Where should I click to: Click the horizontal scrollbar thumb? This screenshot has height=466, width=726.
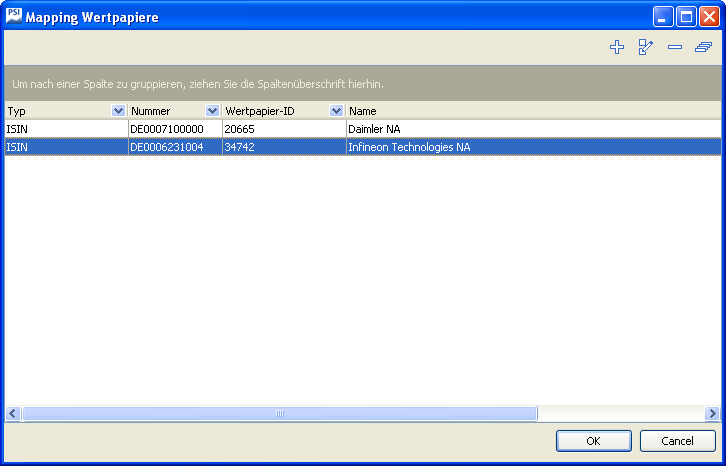point(280,413)
